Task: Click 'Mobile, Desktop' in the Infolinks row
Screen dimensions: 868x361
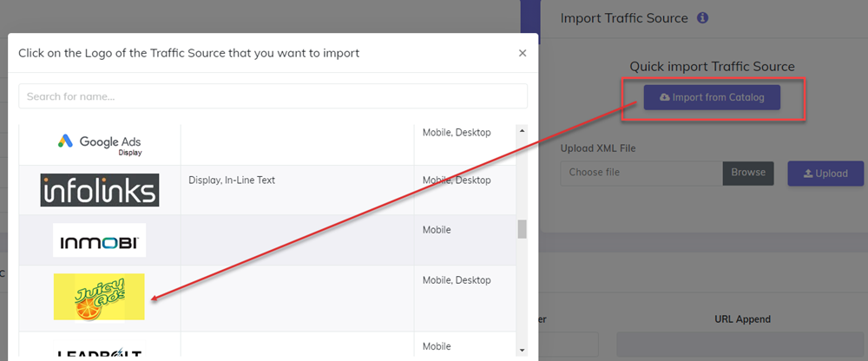Action: coord(457,180)
